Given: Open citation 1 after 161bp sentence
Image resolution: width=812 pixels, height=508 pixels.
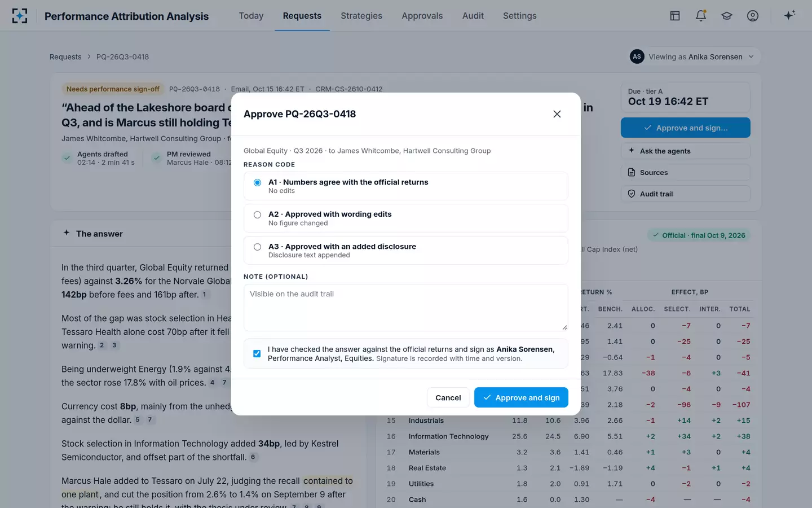Looking at the screenshot, I should tap(204, 295).
